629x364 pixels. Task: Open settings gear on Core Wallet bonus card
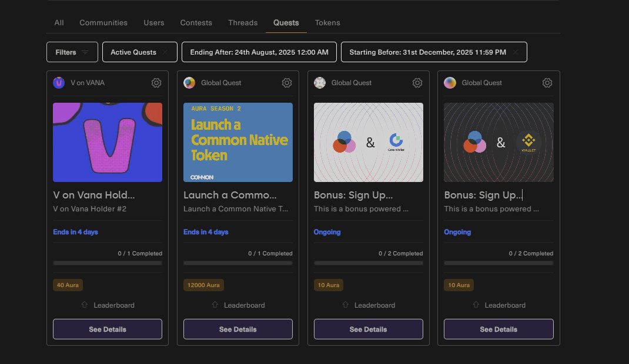coord(417,83)
